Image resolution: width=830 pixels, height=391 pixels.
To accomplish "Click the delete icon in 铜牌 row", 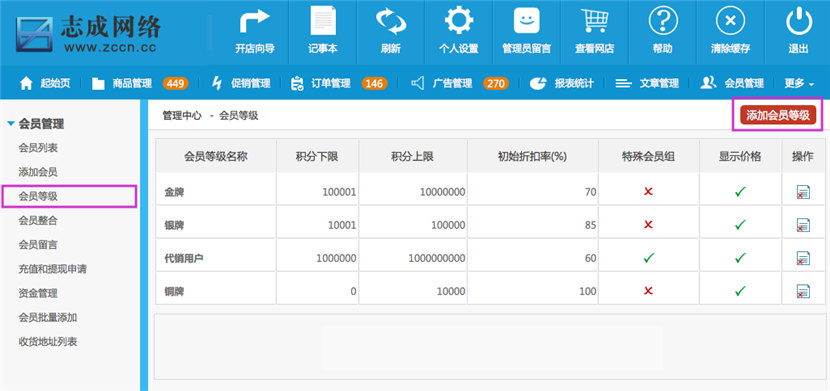I will 803,291.
